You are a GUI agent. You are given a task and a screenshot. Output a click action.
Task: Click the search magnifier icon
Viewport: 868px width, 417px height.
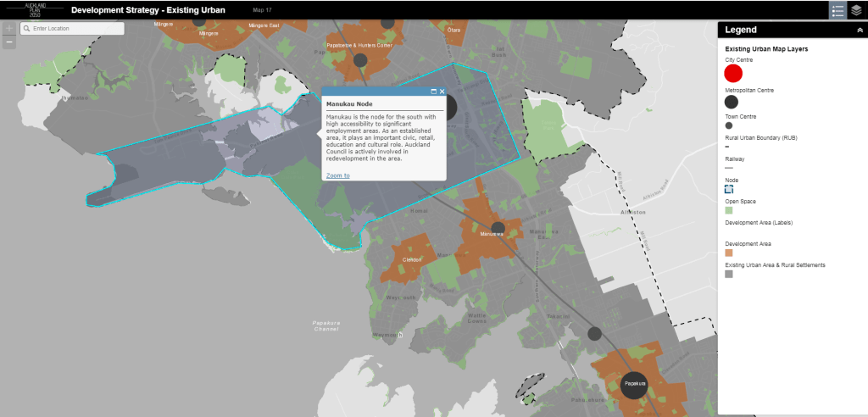coord(27,29)
